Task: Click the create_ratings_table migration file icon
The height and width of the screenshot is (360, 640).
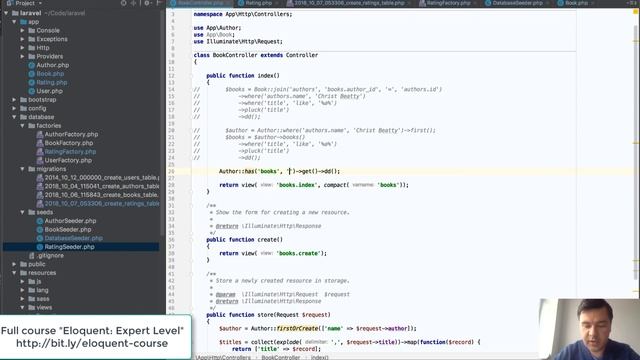Action: coord(40,203)
